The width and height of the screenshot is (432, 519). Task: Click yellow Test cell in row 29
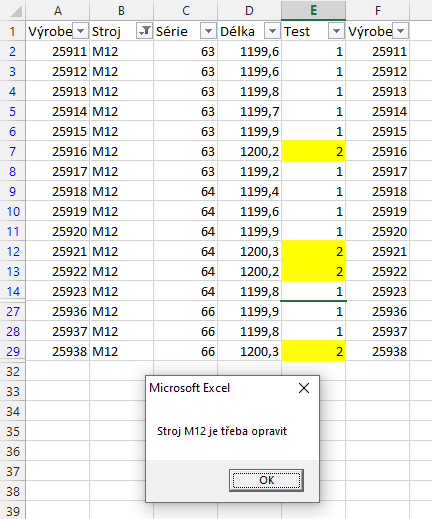point(313,351)
